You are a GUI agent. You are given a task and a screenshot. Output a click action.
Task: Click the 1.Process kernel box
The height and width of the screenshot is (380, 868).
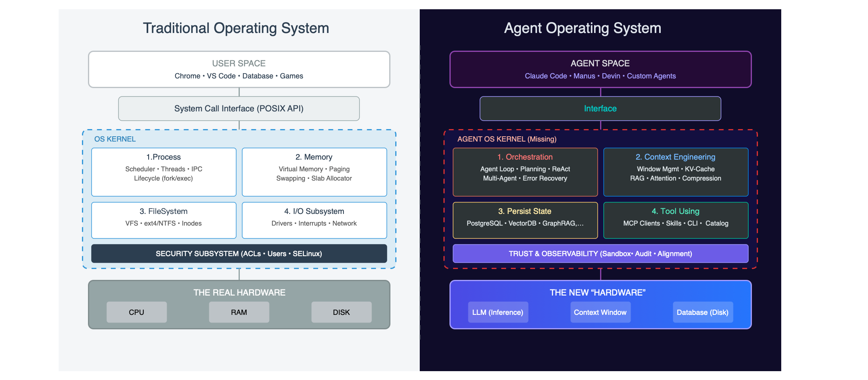(163, 172)
